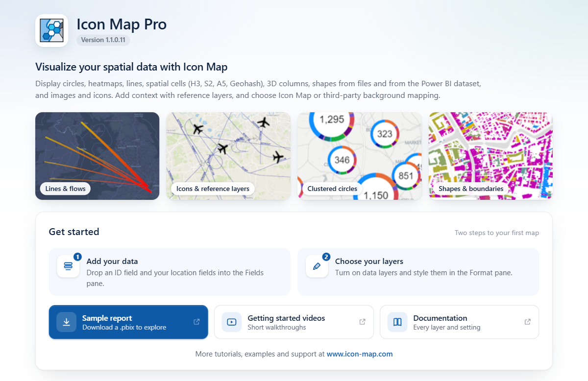Open the Lines & flows thumbnail
588x381 pixels.
coord(97,156)
